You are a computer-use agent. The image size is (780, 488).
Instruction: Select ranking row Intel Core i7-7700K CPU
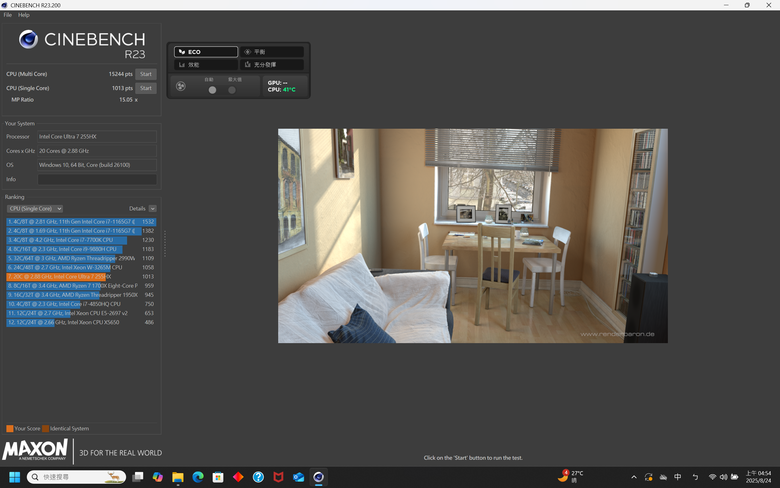[x=81, y=240]
